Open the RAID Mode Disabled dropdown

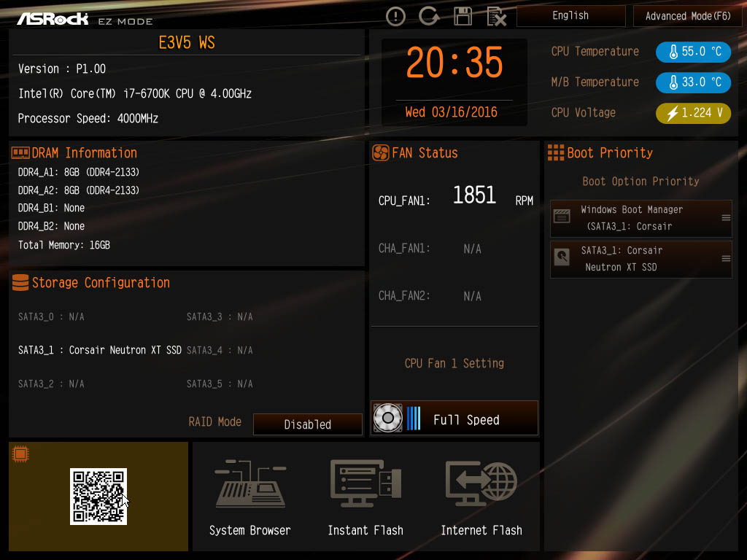point(307,424)
